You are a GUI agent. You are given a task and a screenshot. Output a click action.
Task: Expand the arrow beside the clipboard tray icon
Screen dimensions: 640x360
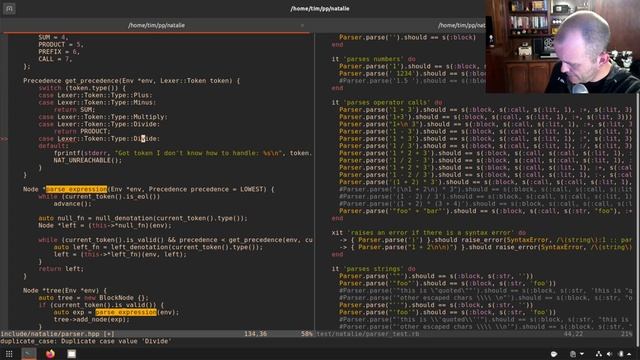(x=582, y=354)
